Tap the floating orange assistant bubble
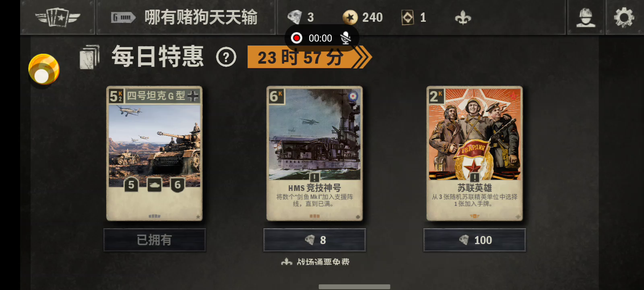The width and height of the screenshot is (644, 290). pos(43,69)
